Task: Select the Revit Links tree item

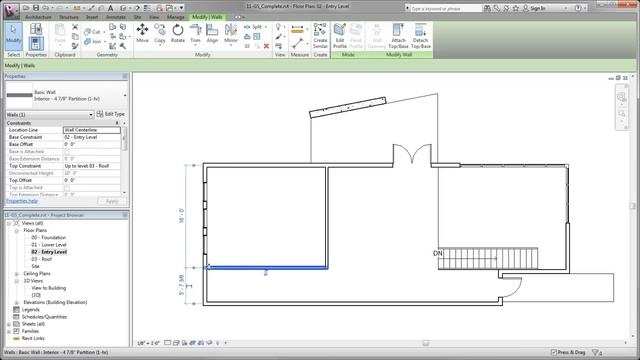Action: click(x=33, y=339)
